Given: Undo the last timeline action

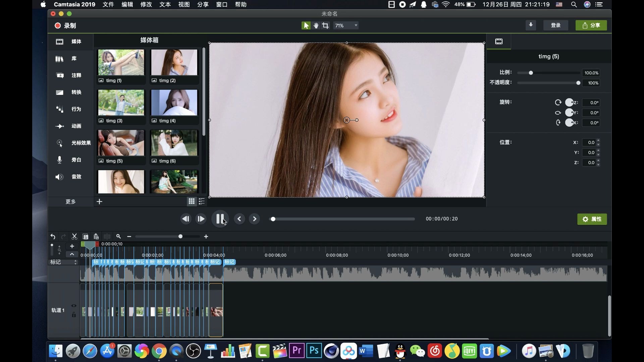Looking at the screenshot, I should [53, 237].
